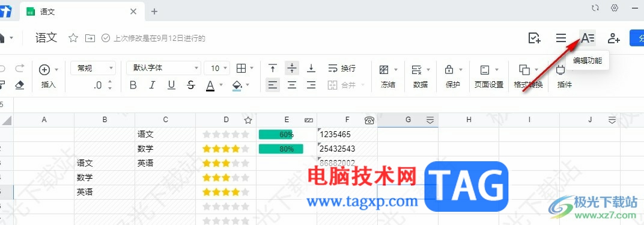Select column H header

[469, 120]
